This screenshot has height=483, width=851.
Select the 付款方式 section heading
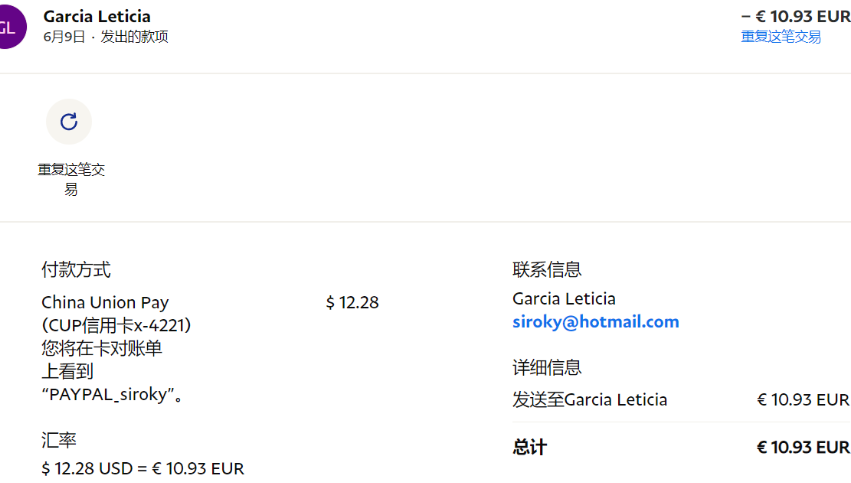[76, 270]
